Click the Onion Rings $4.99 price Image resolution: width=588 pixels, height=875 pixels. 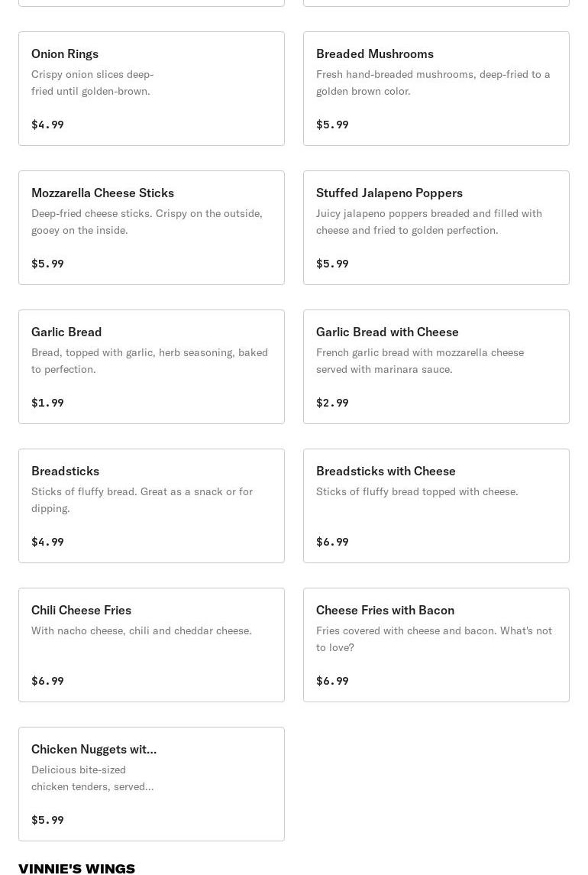47,125
